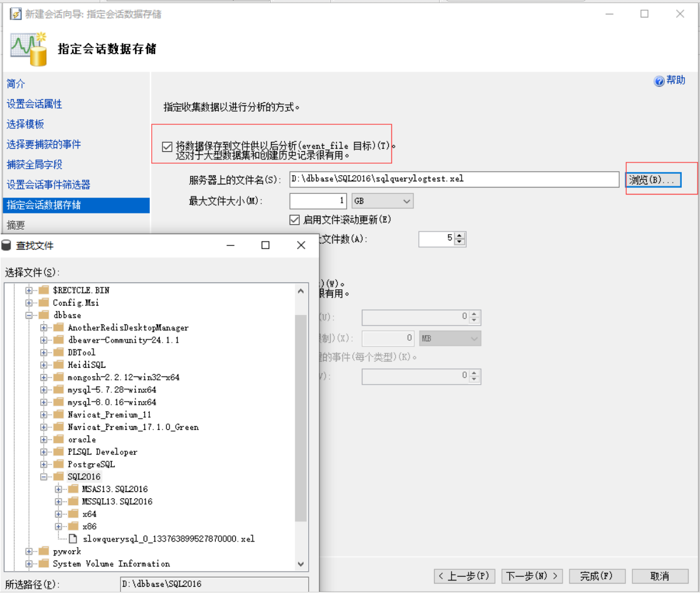Click the pywork folder icon

(x=44, y=551)
